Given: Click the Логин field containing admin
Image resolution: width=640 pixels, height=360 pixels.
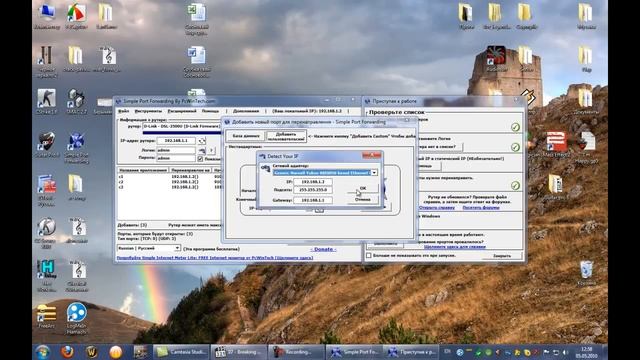Looking at the screenshot, I should pyautogui.click(x=176, y=150).
